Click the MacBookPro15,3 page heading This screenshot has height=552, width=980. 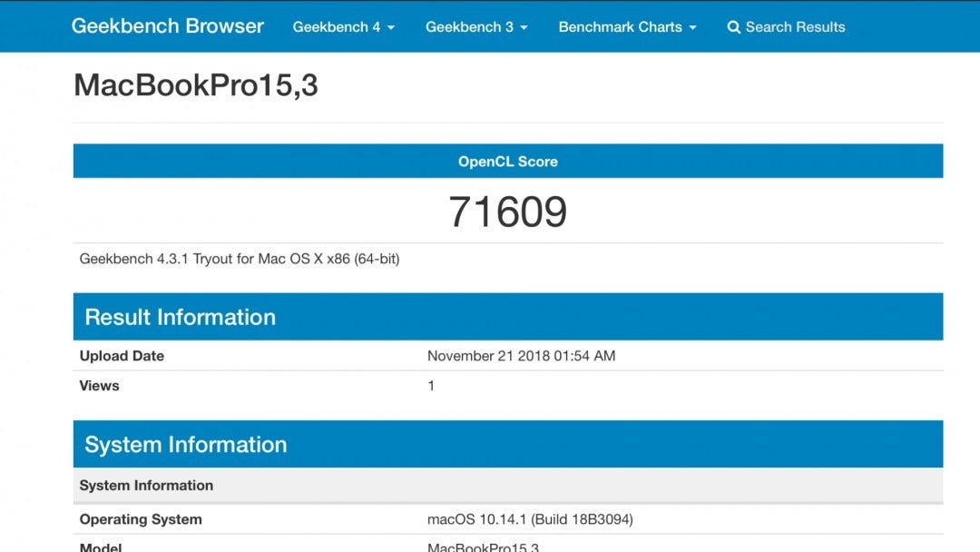click(x=196, y=85)
